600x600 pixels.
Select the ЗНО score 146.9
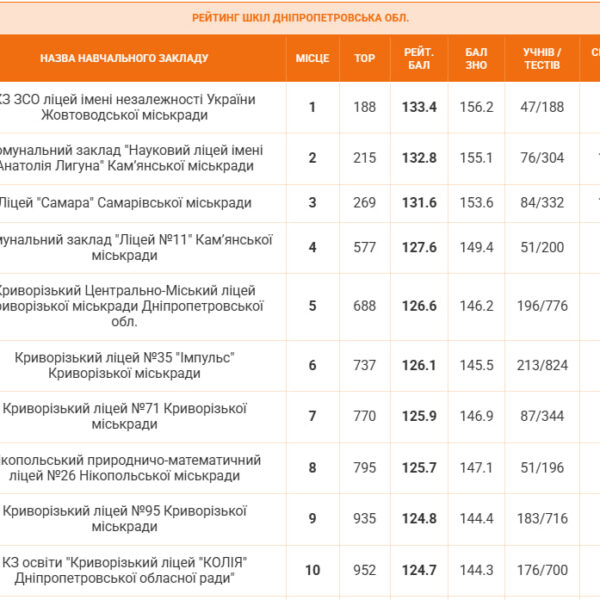coord(476,416)
